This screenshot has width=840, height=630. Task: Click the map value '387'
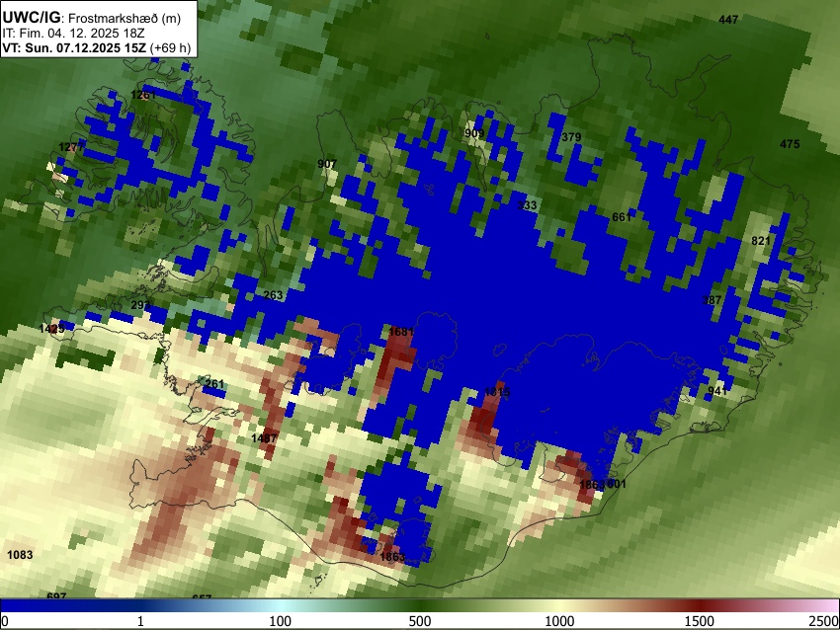pos(712,300)
